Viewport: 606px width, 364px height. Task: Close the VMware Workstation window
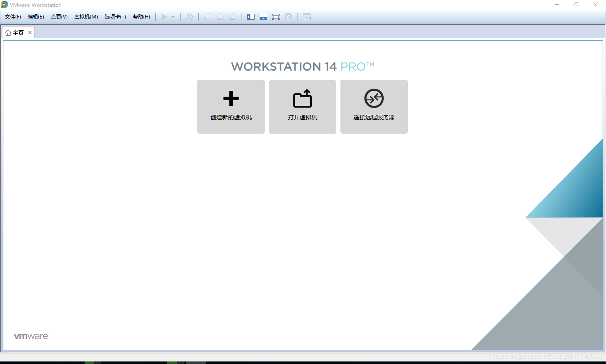595,5
